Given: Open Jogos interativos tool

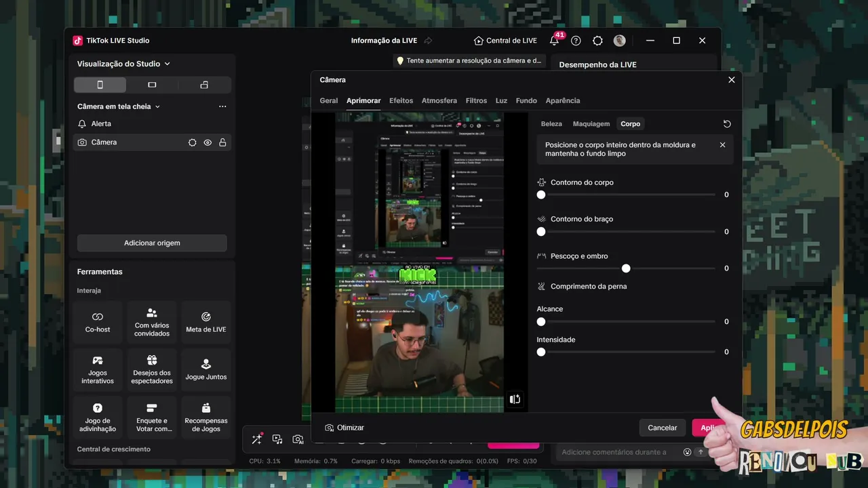Looking at the screenshot, I should click(x=98, y=370).
